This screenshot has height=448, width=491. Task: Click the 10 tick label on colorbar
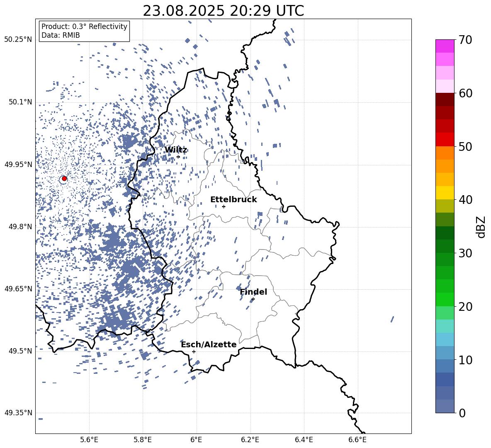click(465, 360)
